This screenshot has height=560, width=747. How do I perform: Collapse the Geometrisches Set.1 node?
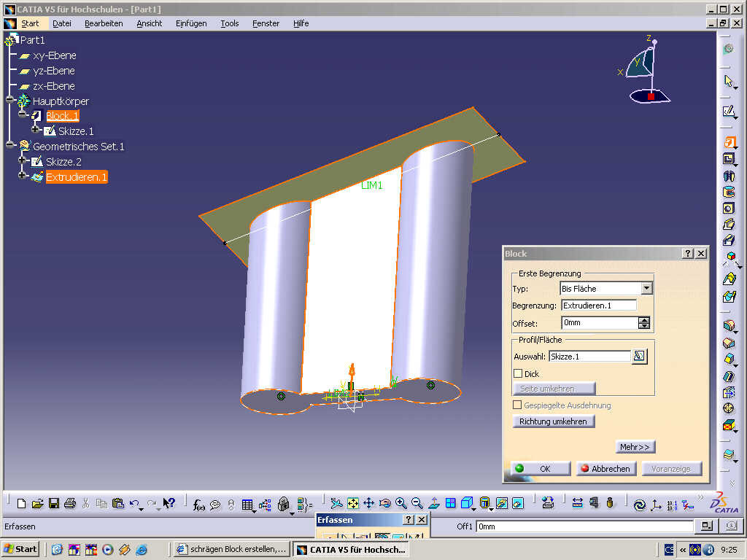point(10,145)
